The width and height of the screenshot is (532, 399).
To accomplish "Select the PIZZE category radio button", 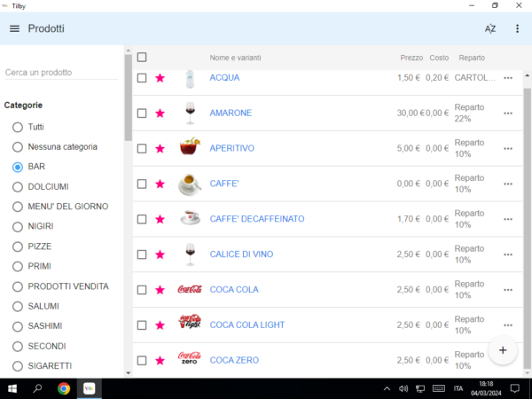I will point(18,246).
